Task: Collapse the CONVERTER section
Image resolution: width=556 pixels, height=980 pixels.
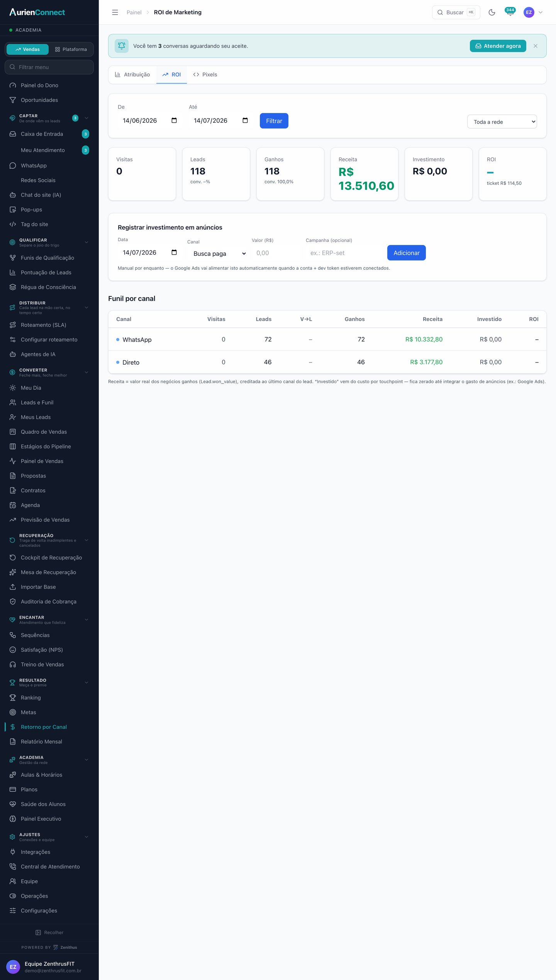Action: point(86,372)
